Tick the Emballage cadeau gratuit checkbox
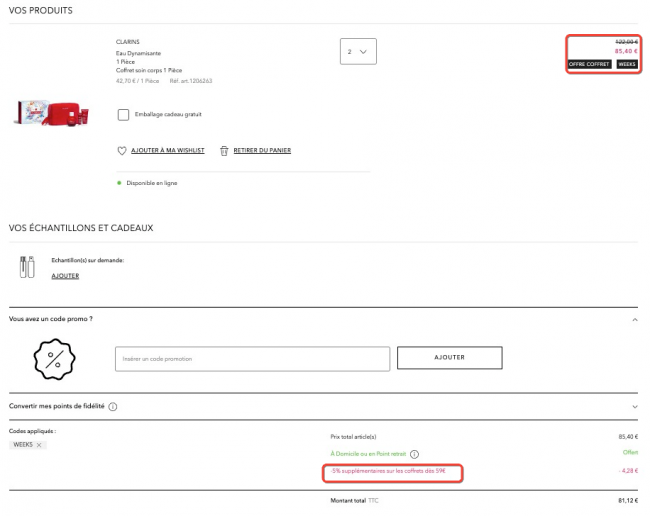650x516 pixels. click(123, 115)
